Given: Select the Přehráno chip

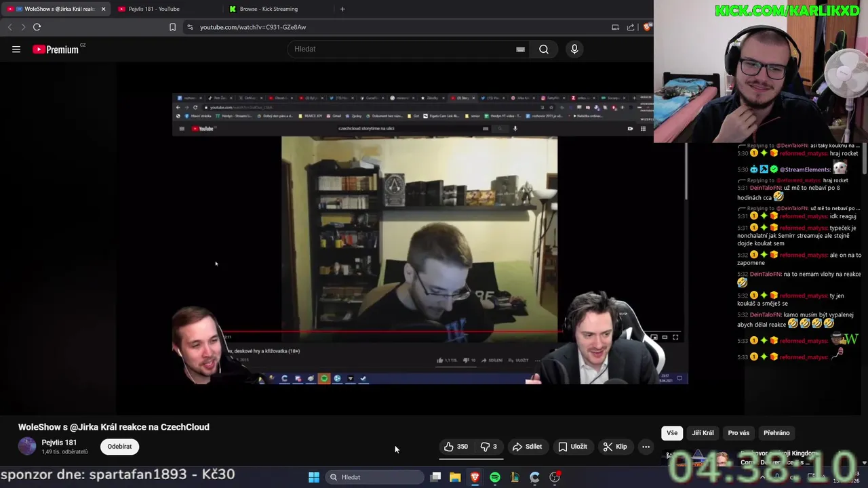Looking at the screenshot, I should (x=776, y=433).
